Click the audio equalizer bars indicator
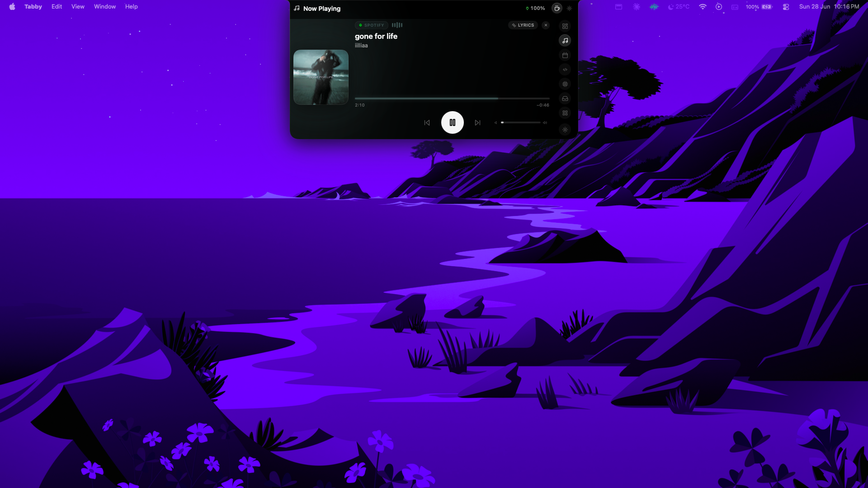Image resolution: width=868 pixels, height=488 pixels. tap(397, 25)
